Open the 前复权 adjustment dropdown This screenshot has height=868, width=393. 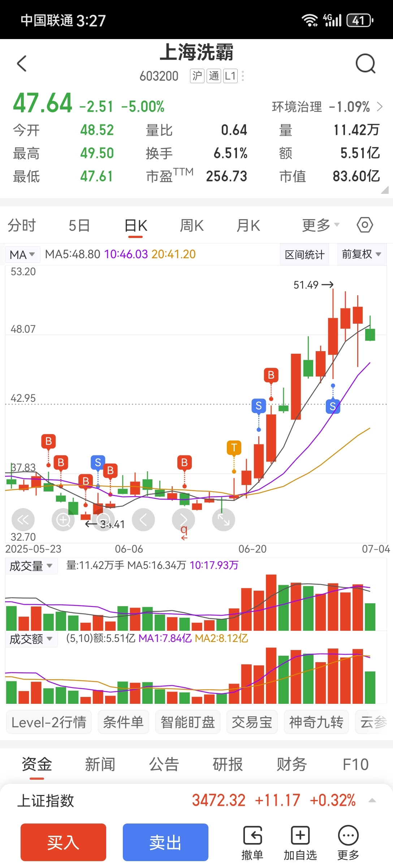[x=362, y=254]
